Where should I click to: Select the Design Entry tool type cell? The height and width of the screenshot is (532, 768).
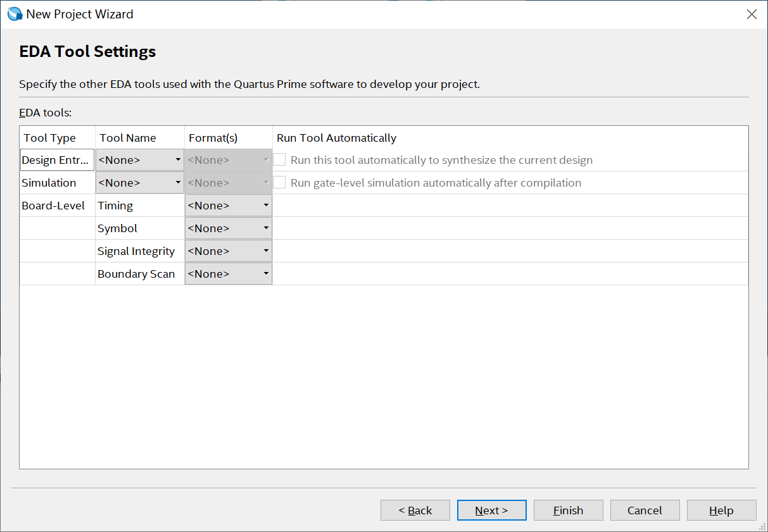coord(57,160)
